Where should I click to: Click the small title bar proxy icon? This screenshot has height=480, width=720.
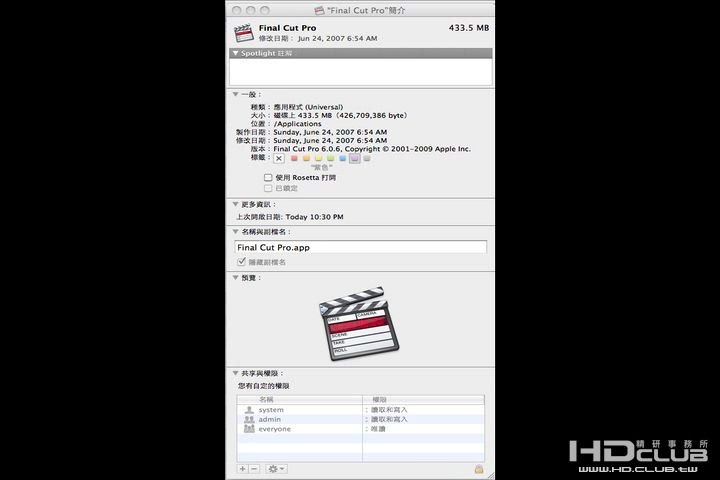point(319,10)
